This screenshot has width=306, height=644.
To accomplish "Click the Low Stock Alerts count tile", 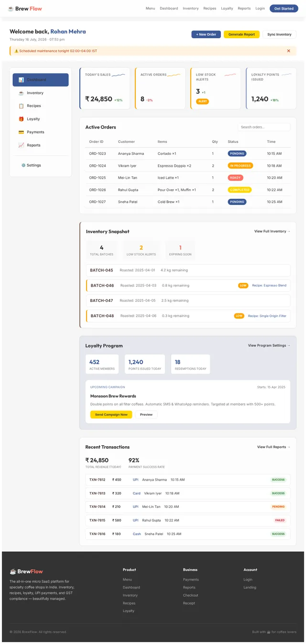I will [141, 250].
